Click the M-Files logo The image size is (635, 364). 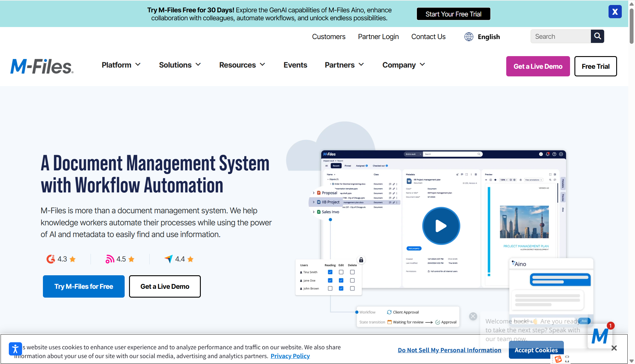42,66
